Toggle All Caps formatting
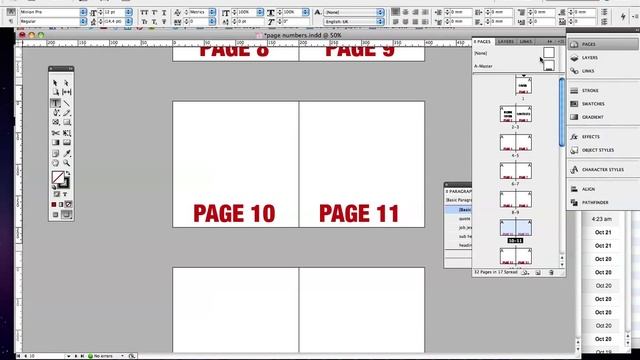The height and width of the screenshot is (360, 640). pyautogui.click(x=144, y=13)
